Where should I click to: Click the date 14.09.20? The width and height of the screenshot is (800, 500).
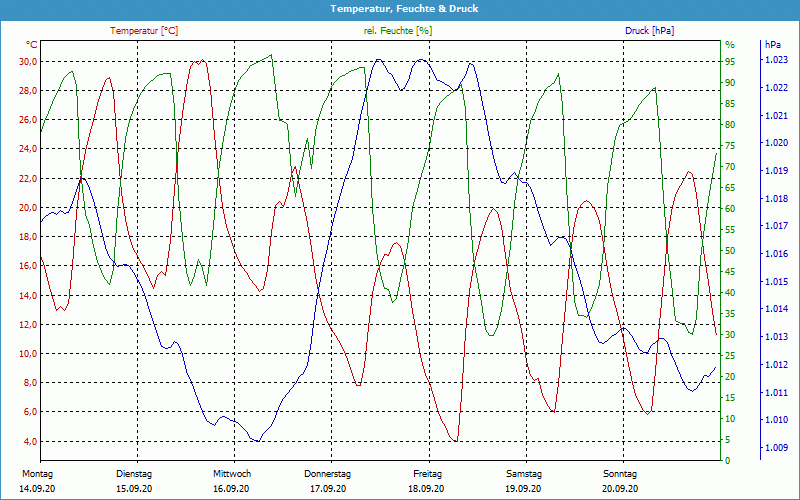click(x=37, y=488)
